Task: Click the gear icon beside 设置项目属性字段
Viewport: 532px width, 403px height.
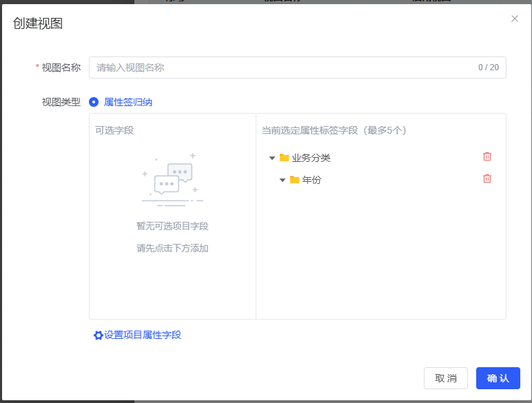Action: [98, 335]
